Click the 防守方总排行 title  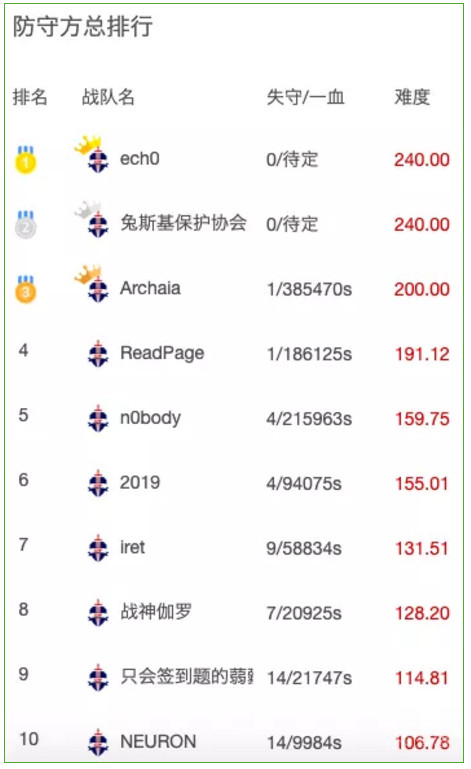click(82, 26)
